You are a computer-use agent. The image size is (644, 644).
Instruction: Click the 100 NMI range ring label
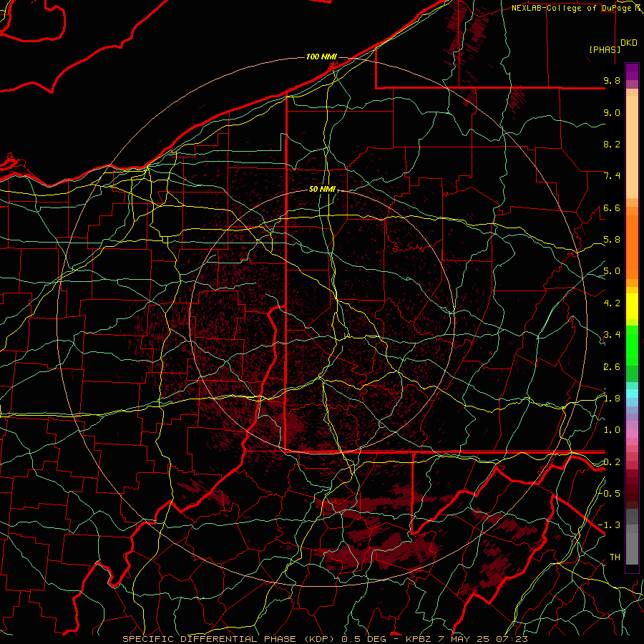[321, 57]
